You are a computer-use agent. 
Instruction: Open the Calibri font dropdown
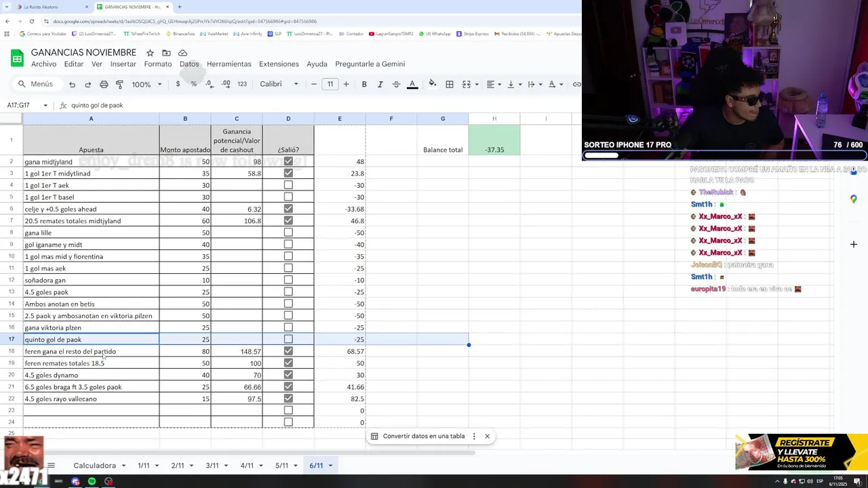pos(279,84)
